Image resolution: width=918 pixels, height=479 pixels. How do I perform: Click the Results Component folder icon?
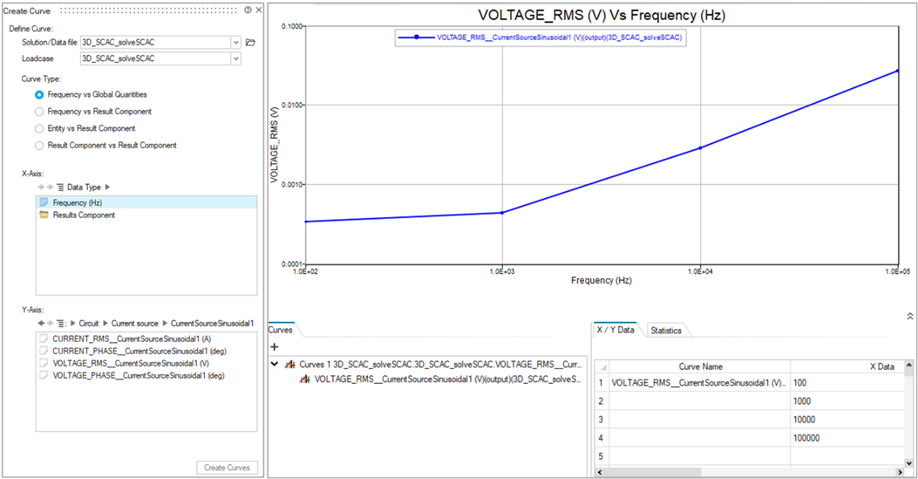coord(44,215)
